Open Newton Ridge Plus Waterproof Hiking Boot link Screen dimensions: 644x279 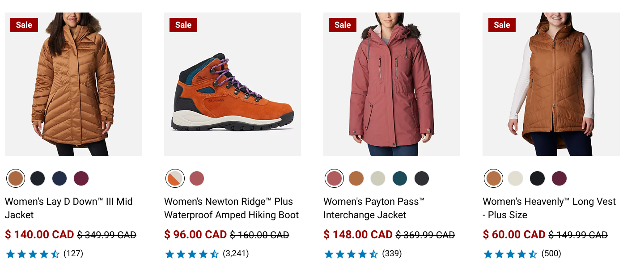tap(231, 208)
